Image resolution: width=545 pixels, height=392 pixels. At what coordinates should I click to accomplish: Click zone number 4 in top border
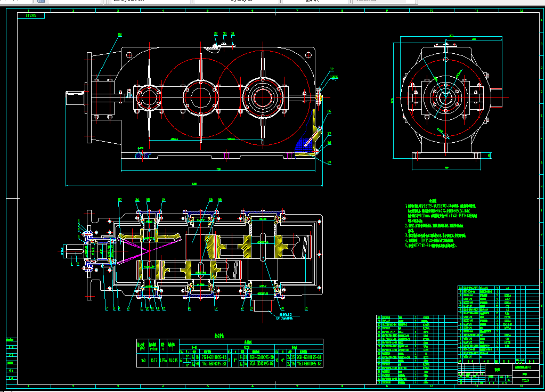click(x=163, y=11)
